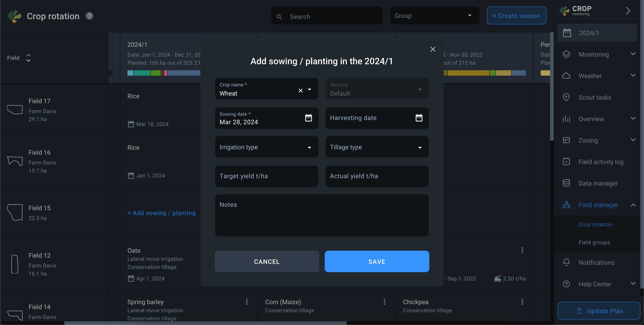This screenshot has height=325, width=644.
Task: Clear the Wheat crop selection
Action: [301, 91]
